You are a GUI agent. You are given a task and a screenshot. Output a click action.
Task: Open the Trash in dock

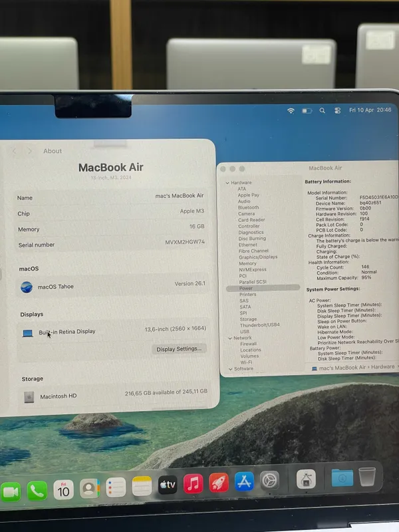(x=367, y=477)
